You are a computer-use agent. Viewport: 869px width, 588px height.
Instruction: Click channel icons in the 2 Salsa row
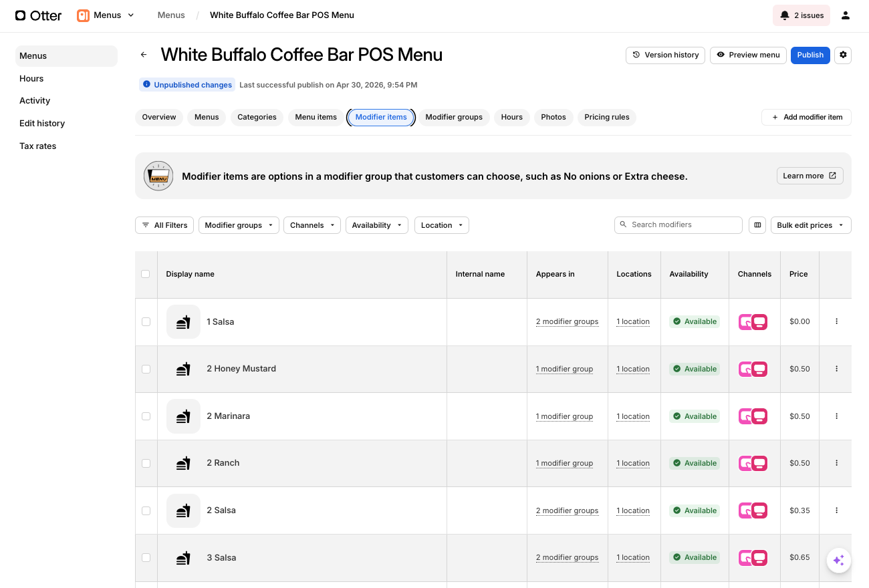(753, 510)
